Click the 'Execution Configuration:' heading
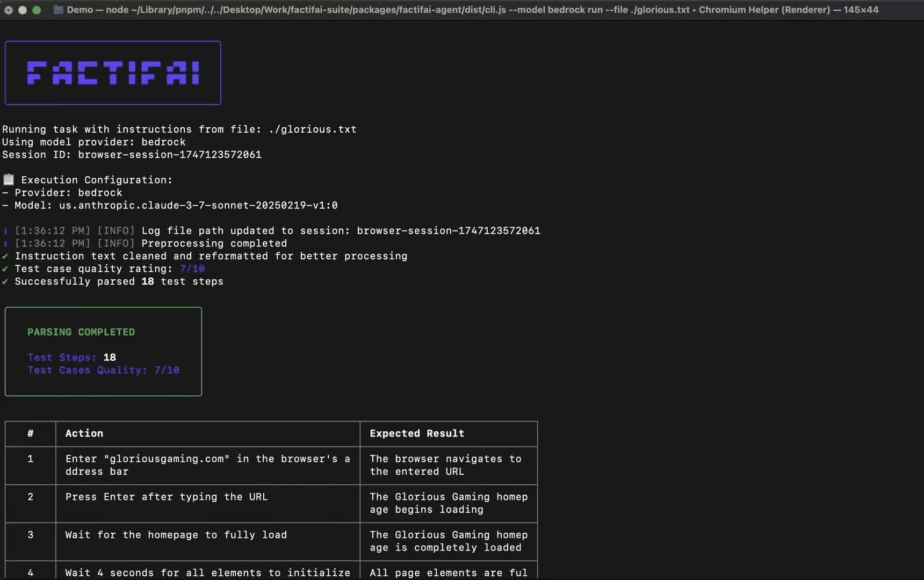This screenshot has height=580, width=924. pyautogui.click(x=97, y=180)
